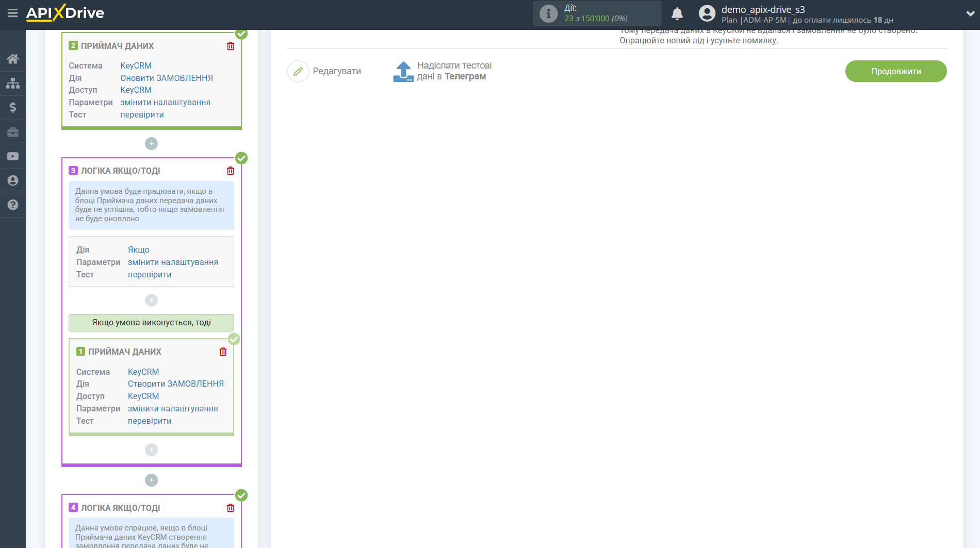The image size is (980, 548).
Task: Open KeyCRM system link in nested block
Action: pyautogui.click(x=143, y=372)
